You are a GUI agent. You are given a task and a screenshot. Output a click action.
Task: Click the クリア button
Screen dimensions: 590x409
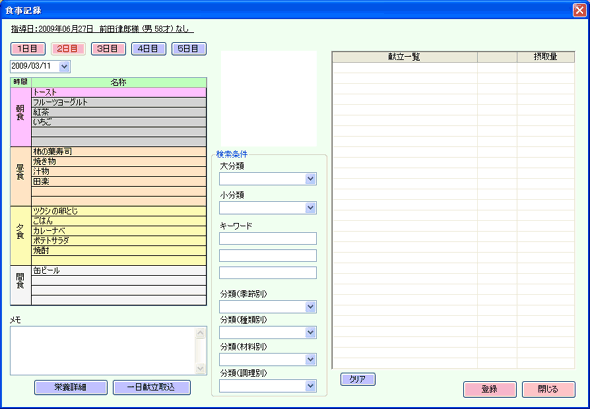pyautogui.click(x=357, y=379)
